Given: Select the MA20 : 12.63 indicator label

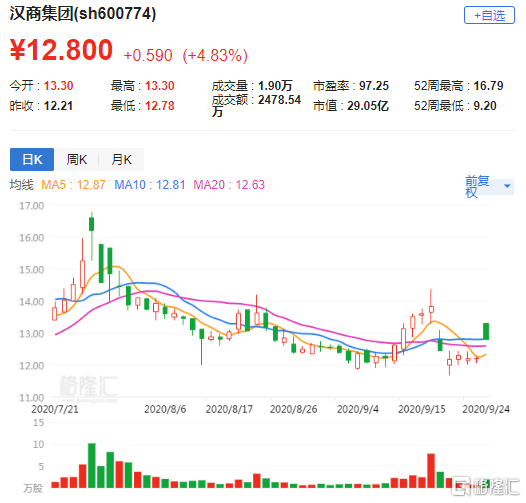Looking at the screenshot, I should click(x=229, y=185).
